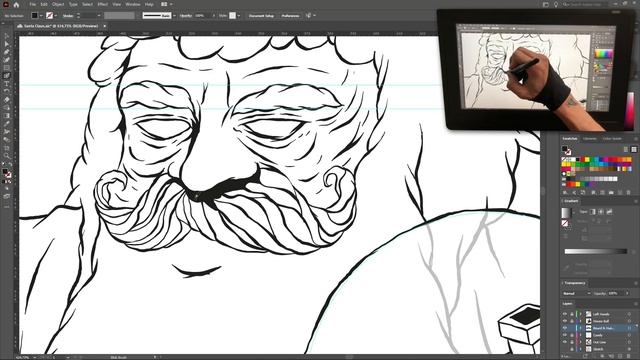Open brush definition Basic dropdown
Viewport: 640px width, 360px height.
[175, 16]
